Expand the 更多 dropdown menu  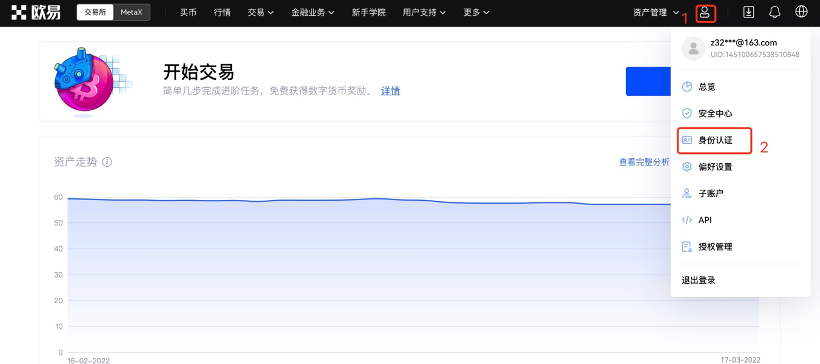coord(476,13)
